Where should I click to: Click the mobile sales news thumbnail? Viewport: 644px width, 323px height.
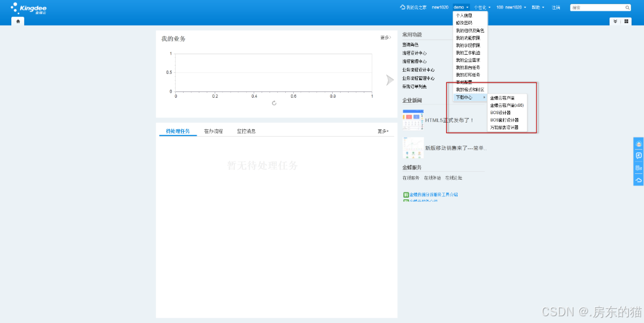tap(413, 148)
